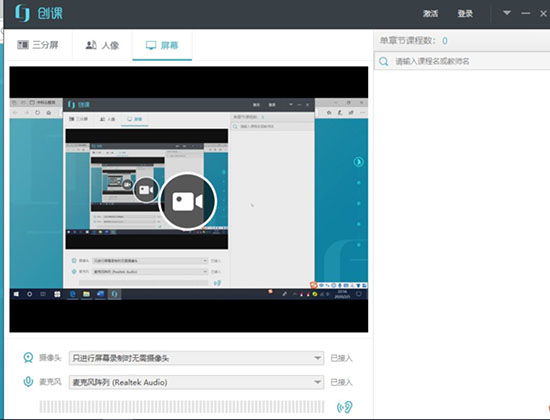The image size is (550, 420).
Task: Click the webcam icon beside 摄像头
Action: tap(28, 358)
